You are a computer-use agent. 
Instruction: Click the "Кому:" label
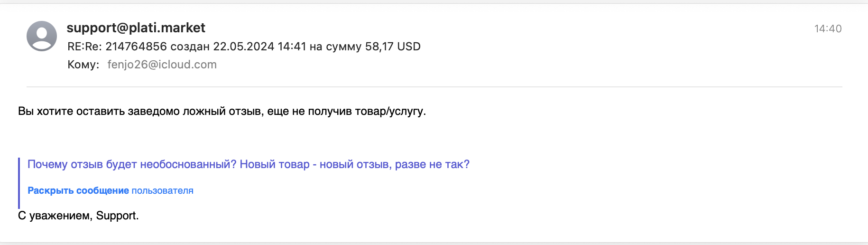tap(83, 65)
